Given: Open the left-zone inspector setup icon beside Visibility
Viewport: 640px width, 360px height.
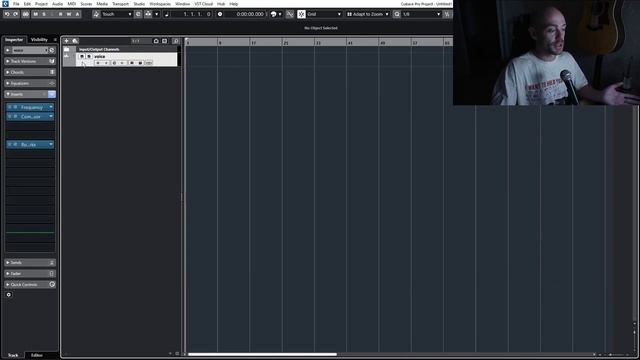Looking at the screenshot, I should pos(55,40).
